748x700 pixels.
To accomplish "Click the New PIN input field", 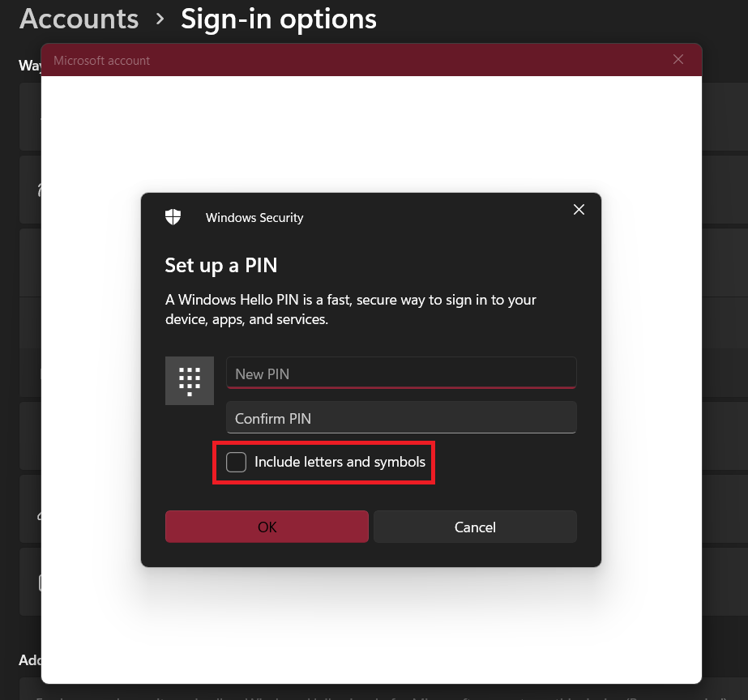I will pyautogui.click(x=400, y=373).
